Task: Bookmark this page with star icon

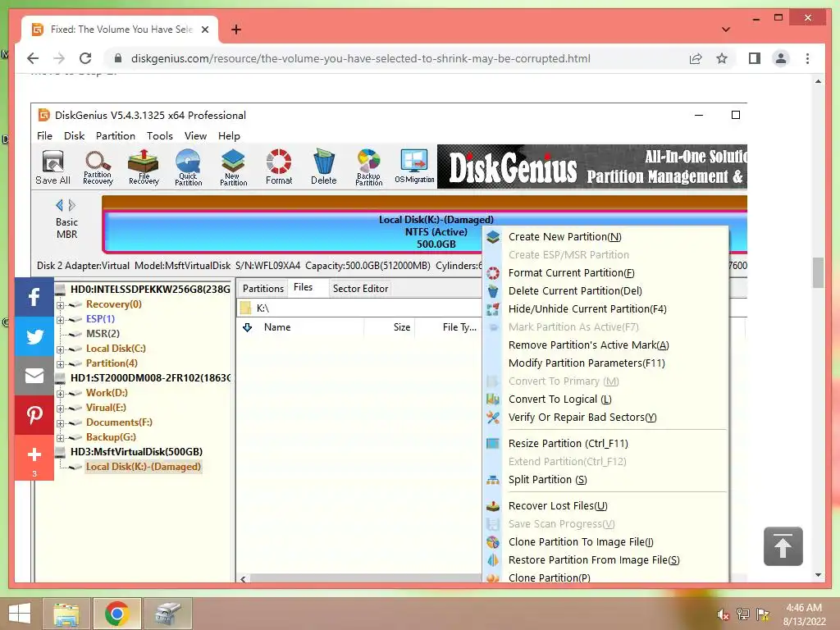Action: (x=722, y=58)
